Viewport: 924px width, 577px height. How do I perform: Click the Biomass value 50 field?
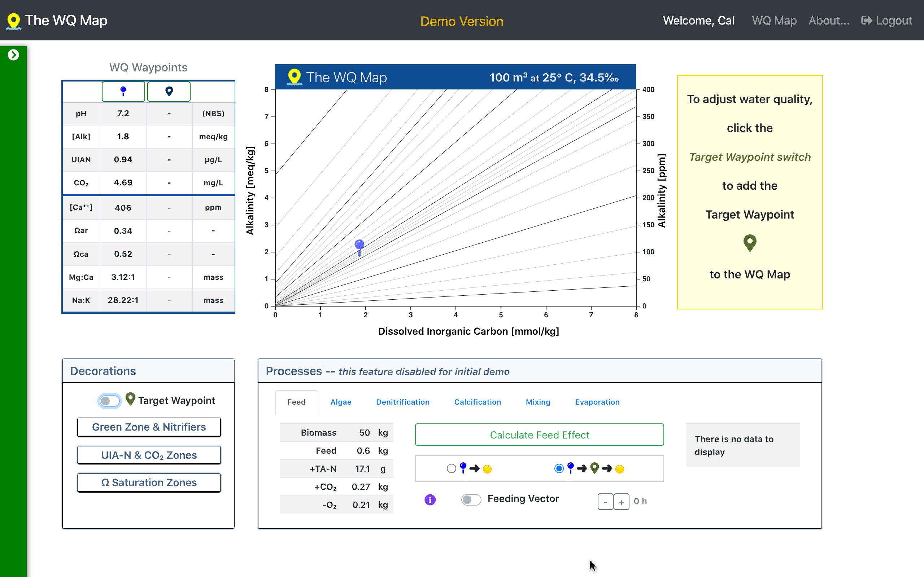point(364,433)
